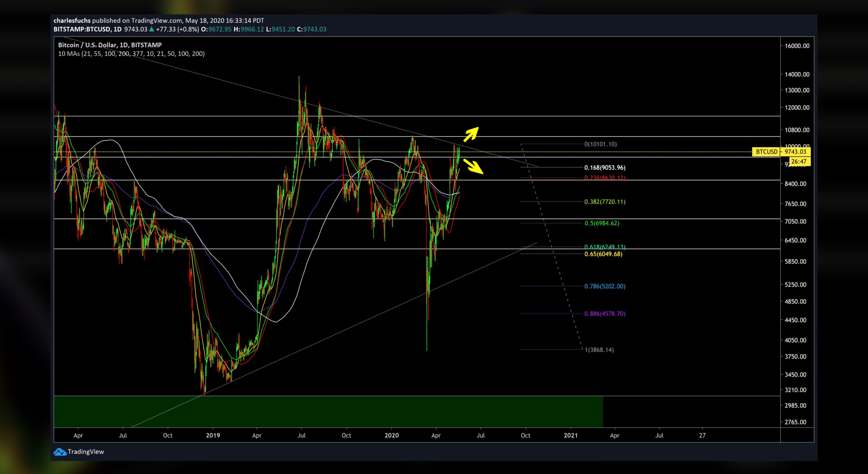Click the Bitcoin / U.S. Dollar chart title
The height and width of the screenshot is (474, 868).
point(110,45)
